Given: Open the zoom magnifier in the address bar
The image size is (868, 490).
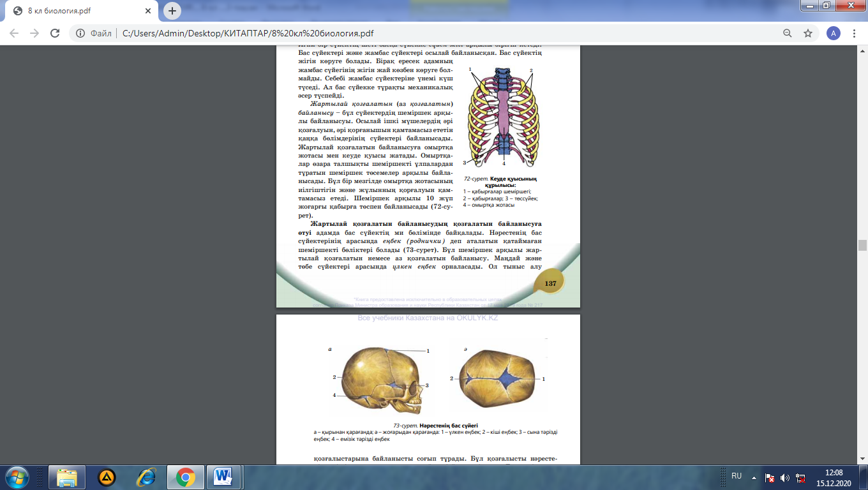Looking at the screenshot, I should [788, 33].
